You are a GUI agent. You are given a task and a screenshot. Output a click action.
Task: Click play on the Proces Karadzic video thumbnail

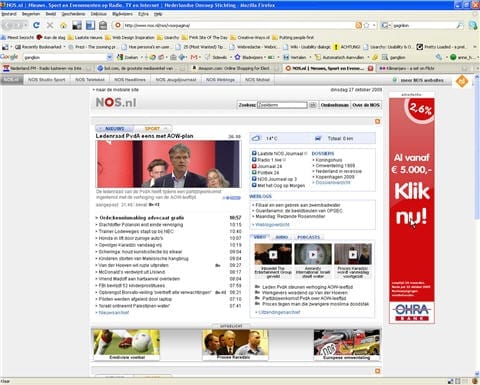[353, 254]
